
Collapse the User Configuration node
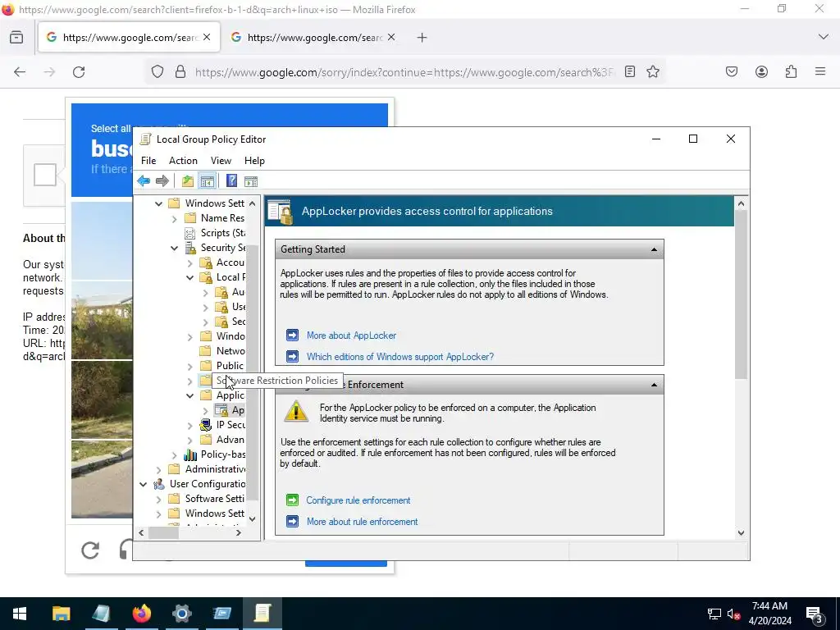(x=143, y=484)
